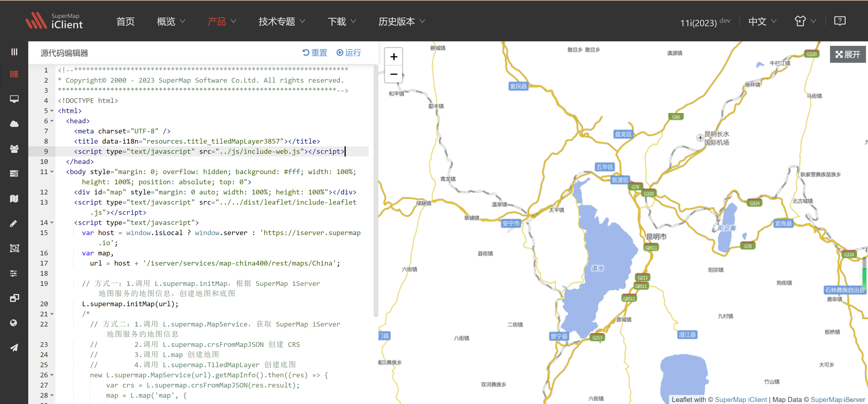Collapse the body tag code fold arrow

coord(52,172)
